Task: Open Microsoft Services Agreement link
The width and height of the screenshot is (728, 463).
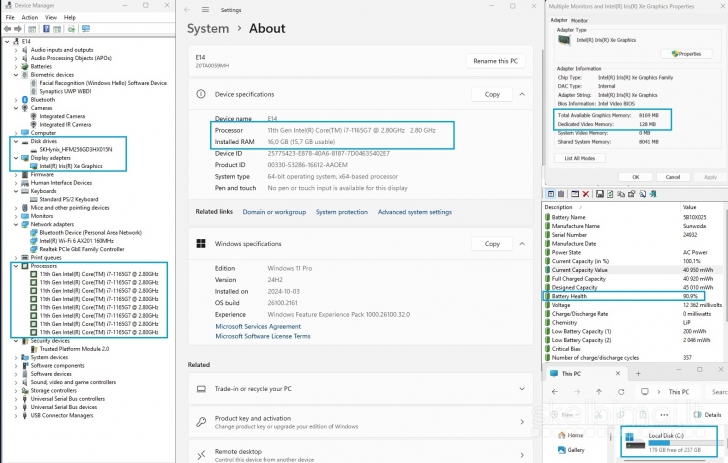Action: click(x=258, y=326)
